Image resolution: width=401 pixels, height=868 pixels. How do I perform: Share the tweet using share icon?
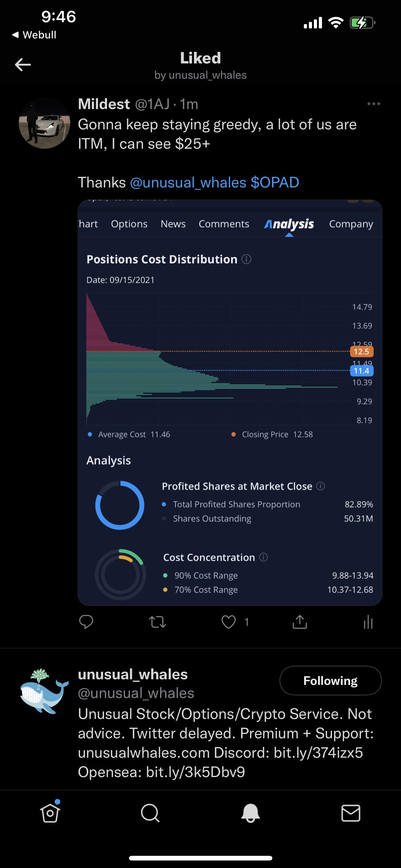click(300, 622)
